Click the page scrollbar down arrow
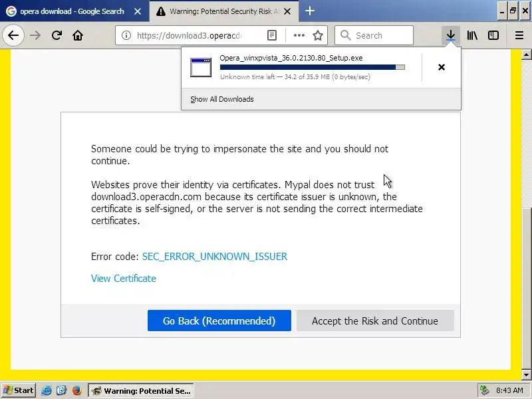 pos(526,375)
